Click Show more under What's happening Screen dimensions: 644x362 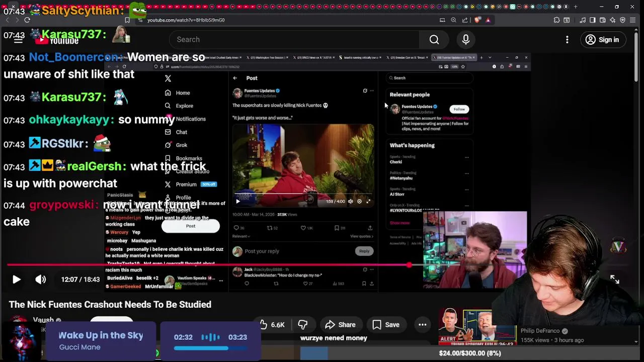point(399,223)
